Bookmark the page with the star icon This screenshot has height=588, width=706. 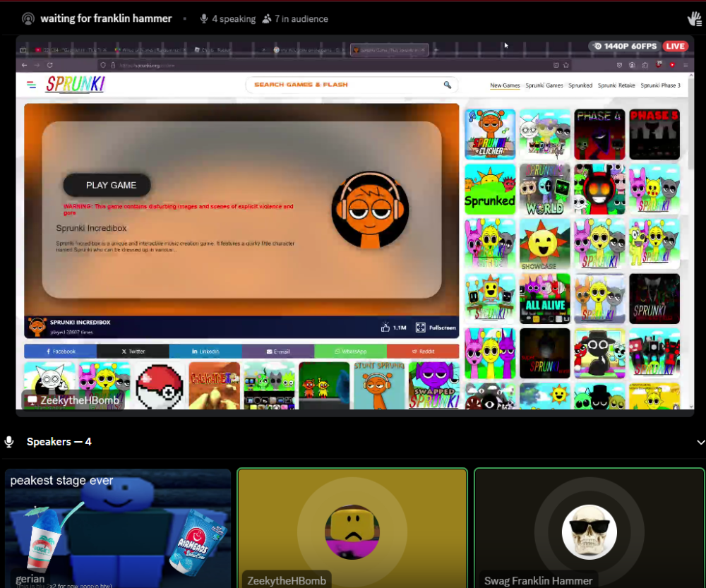point(566,65)
